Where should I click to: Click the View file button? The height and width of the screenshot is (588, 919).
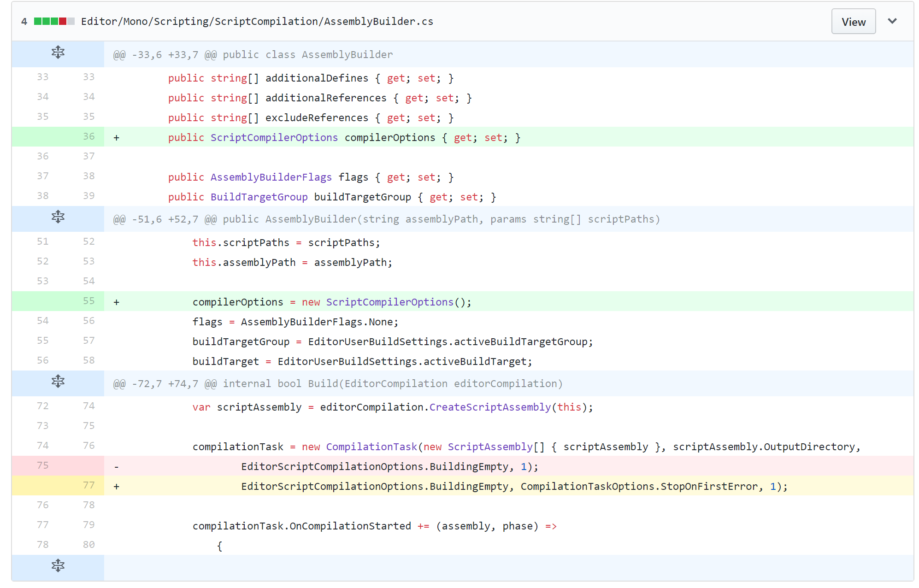(x=853, y=22)
